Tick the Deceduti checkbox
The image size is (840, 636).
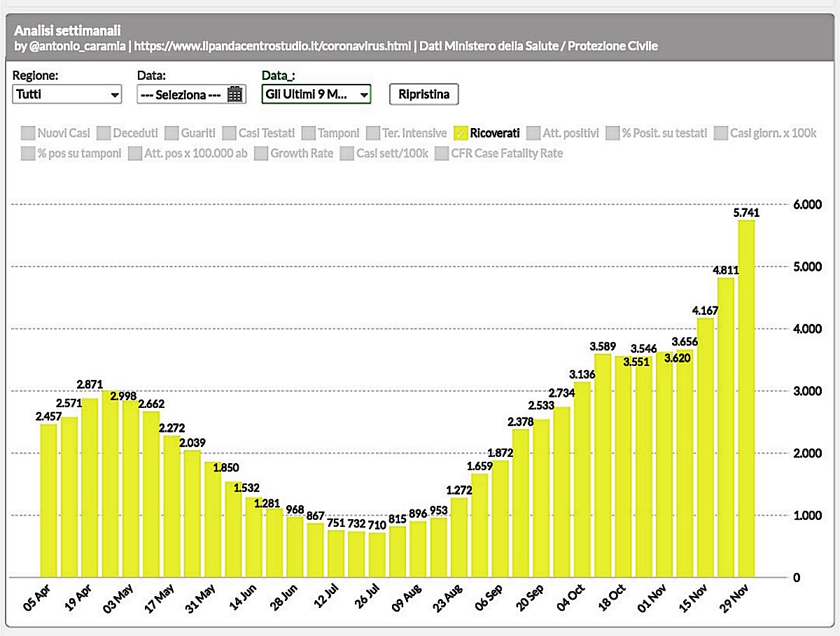[103, 133]
